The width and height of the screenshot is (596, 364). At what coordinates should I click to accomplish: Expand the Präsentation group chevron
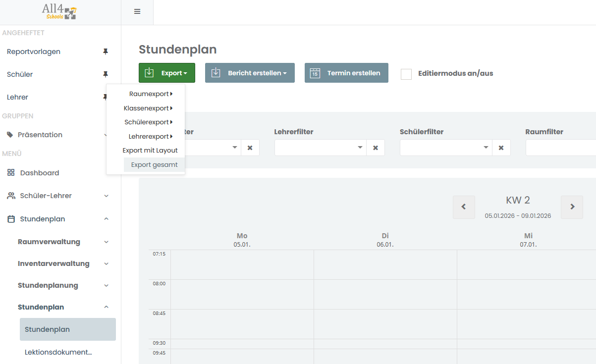[106, 135]
